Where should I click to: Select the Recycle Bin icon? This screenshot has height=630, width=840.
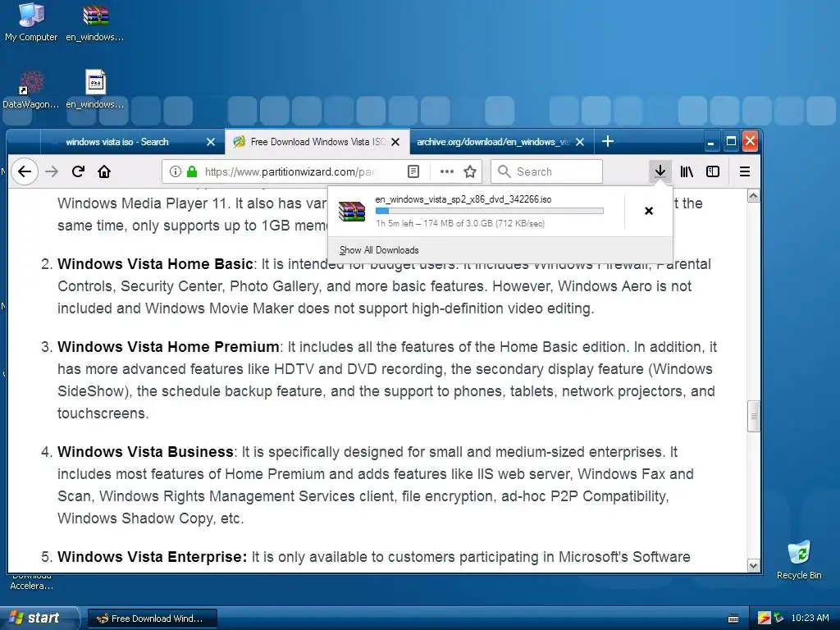(799, 559)
